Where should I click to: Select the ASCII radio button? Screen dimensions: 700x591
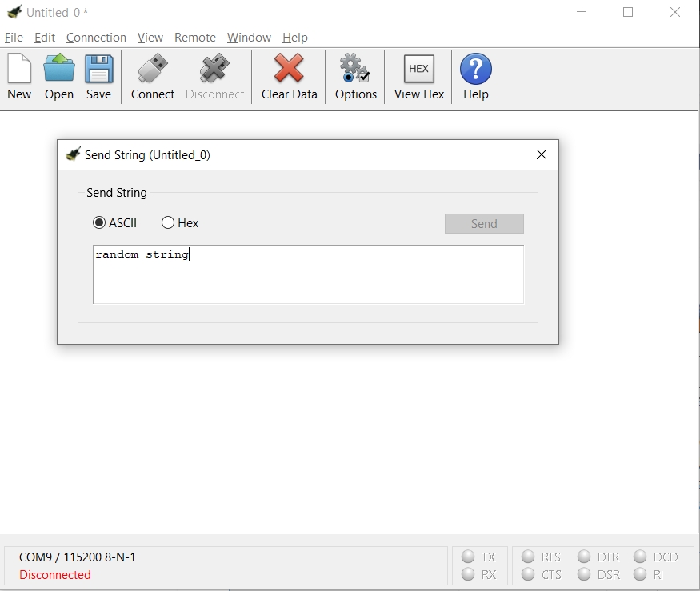(x=100, y=223)
